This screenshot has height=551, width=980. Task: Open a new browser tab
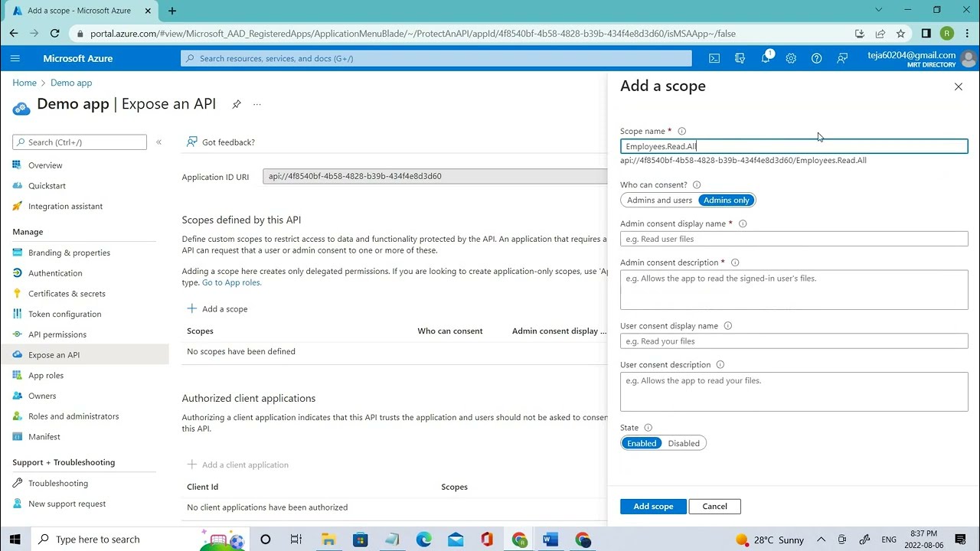tap(172, 11)
